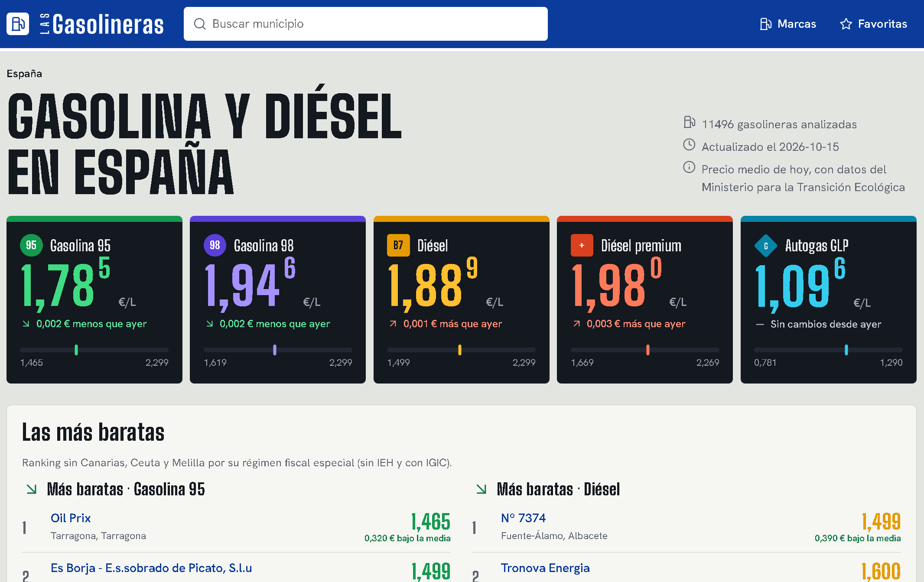This screenshot has height=582, width=924.
Task: Click 'Fuente-Álamo, Albacete' location text
Action: pos(554,536)
